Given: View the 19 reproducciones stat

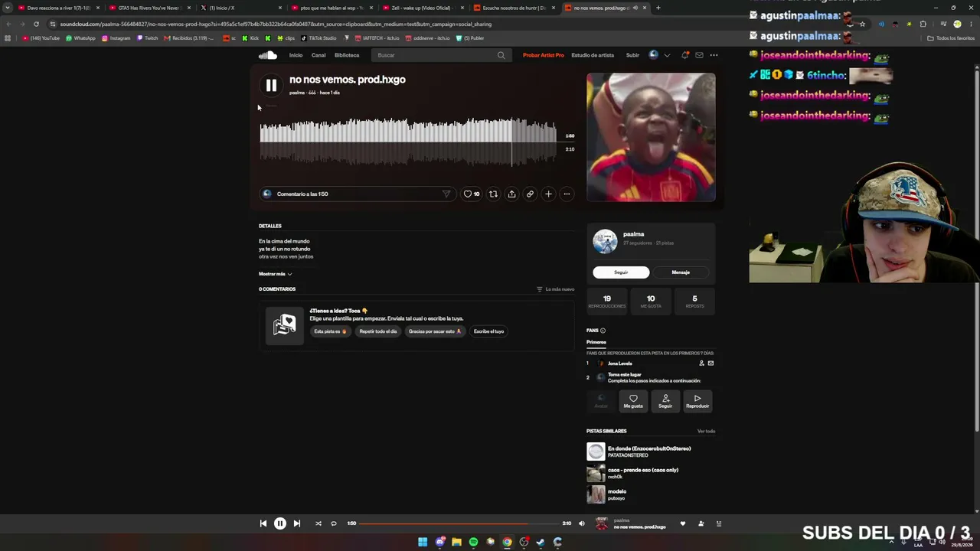Looking at the screenshot, I should pyautogui.click(x=606, y=302).
